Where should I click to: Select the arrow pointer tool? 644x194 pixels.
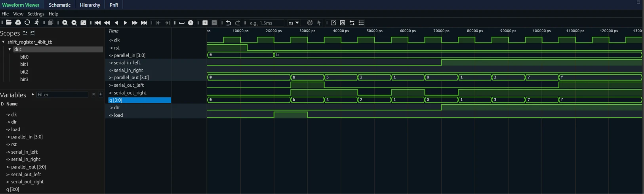[319, 23]
